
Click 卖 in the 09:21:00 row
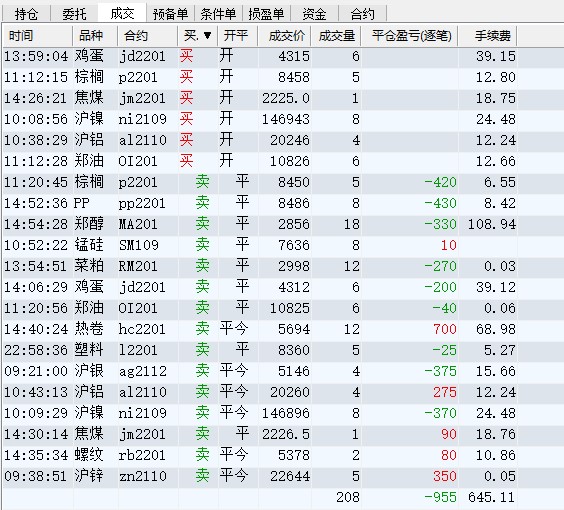(202, 371)
